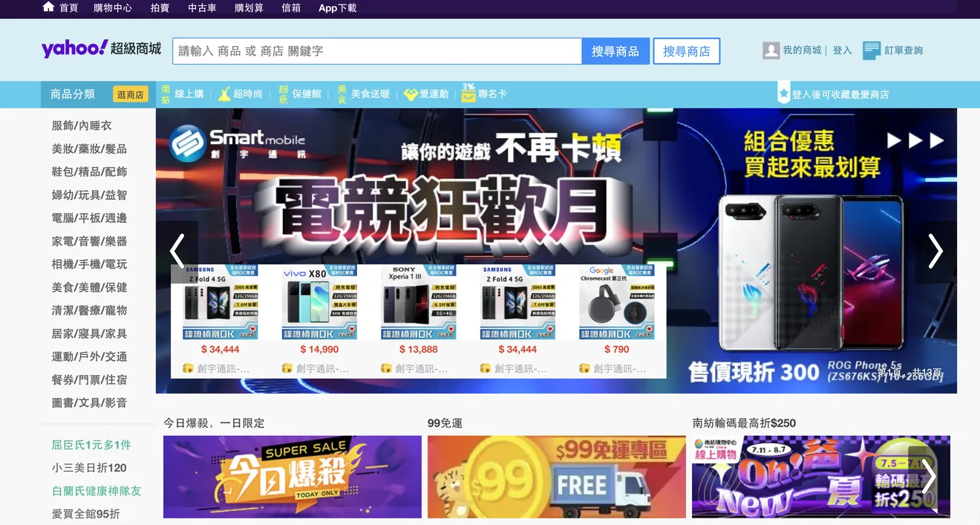
Task: Open 購物中心 in top menu
Action: click(113, 7)
